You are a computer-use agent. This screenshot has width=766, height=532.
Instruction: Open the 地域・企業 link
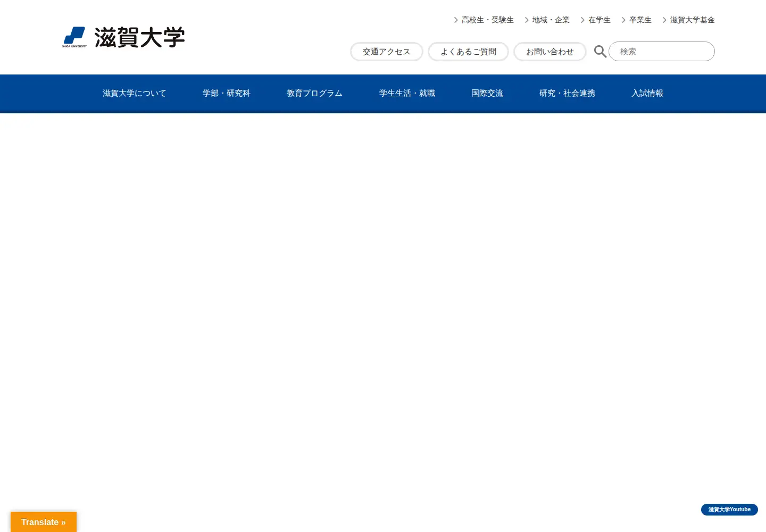pos(547,20)
